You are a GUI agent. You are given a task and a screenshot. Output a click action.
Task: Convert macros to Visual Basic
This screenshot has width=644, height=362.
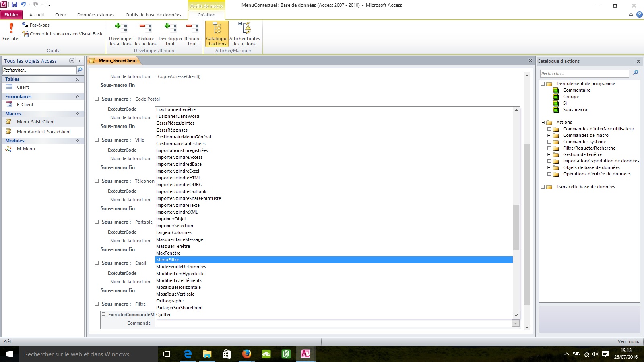click(x=62, y=34)
